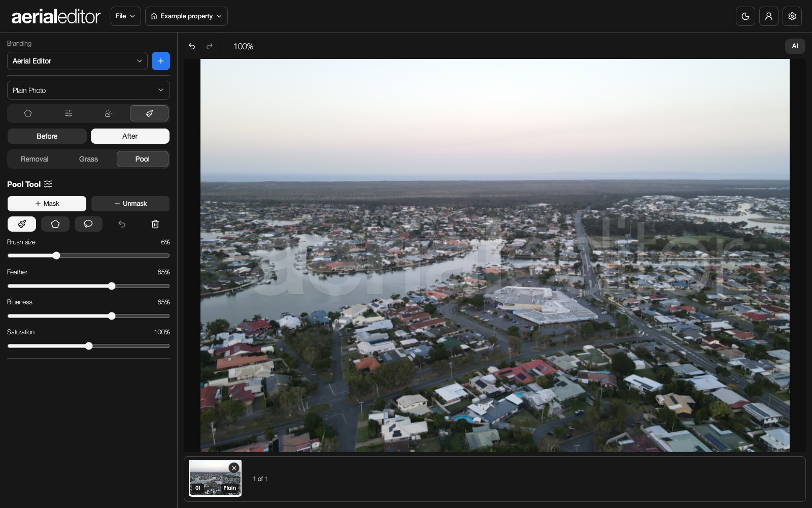The image size is (812, 508).
Task: Delete the mask with the trash icon
Action: point(155,224)
